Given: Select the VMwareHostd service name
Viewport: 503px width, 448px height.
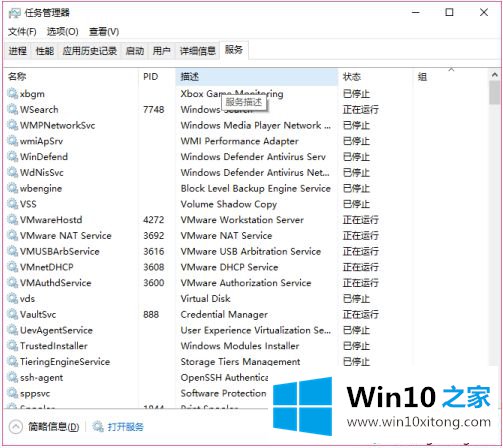Looking at the screenshot, I should 51,220.
